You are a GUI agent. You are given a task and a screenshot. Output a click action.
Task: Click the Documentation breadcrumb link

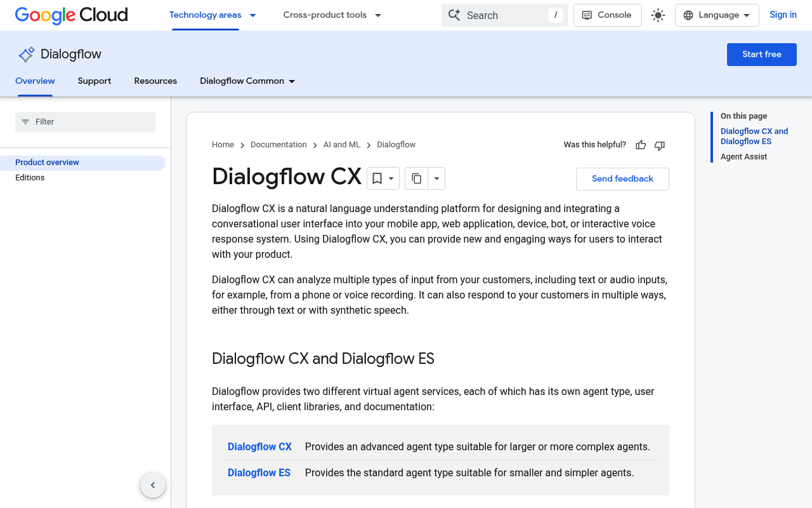pos(278,145)
